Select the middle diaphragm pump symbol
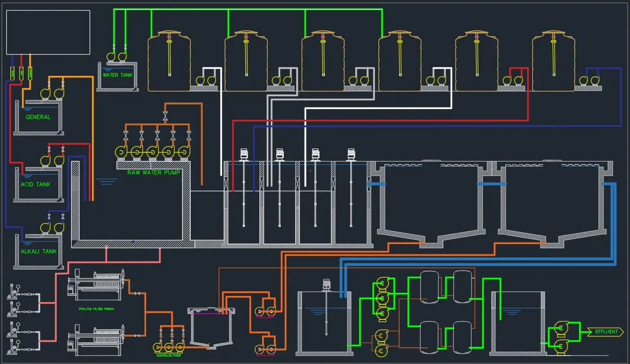Image resolution: width=630 pixels, height=364 pixels. 170,347
